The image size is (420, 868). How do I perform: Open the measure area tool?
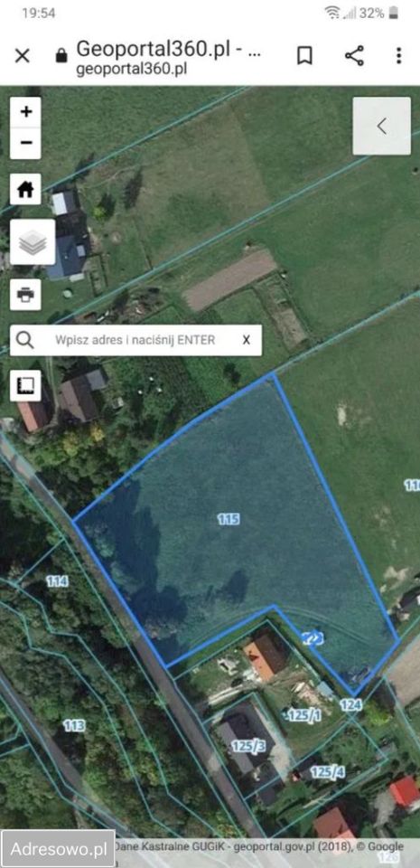click(x=25, y=385)
